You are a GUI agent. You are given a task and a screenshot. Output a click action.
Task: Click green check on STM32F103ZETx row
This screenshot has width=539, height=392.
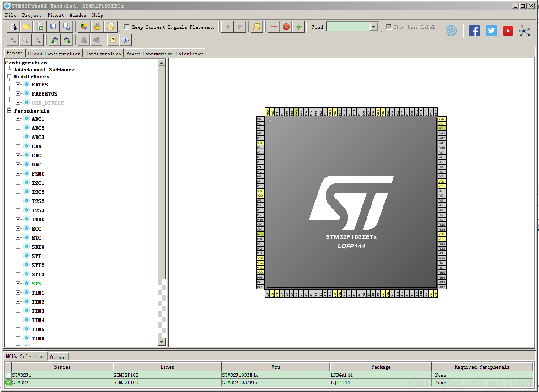click(x=8, y=382)
